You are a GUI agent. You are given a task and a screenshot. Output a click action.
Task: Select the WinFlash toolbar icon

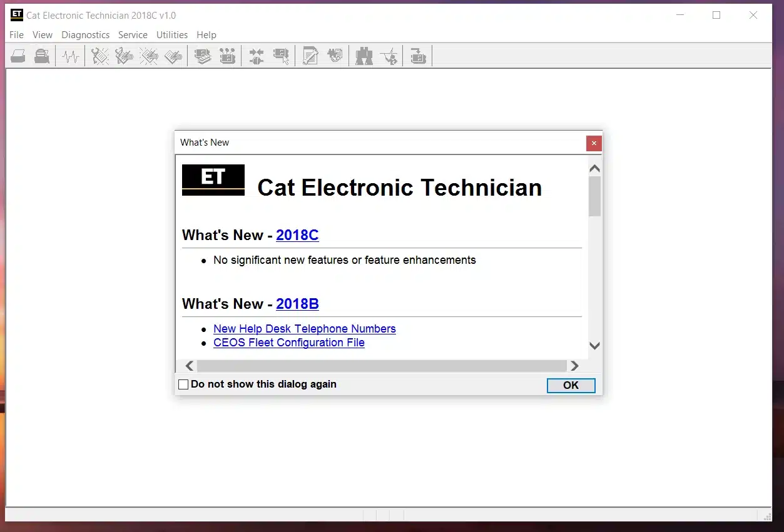pos(417,56)
